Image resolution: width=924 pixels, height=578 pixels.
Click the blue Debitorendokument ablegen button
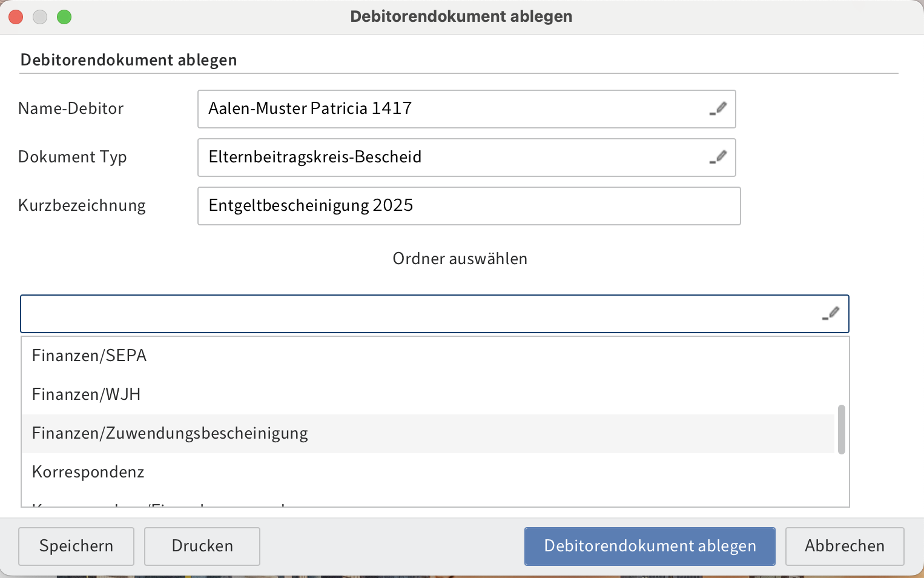pos(650,546)
